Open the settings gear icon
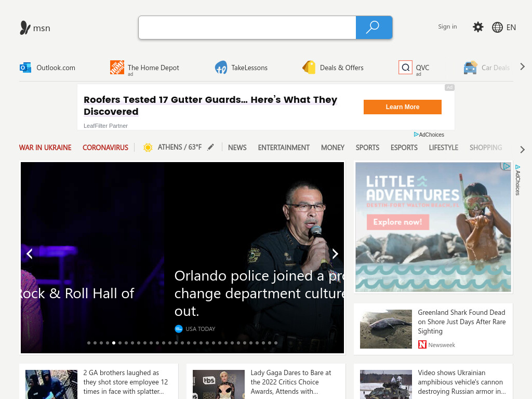 tap(478, 27)
